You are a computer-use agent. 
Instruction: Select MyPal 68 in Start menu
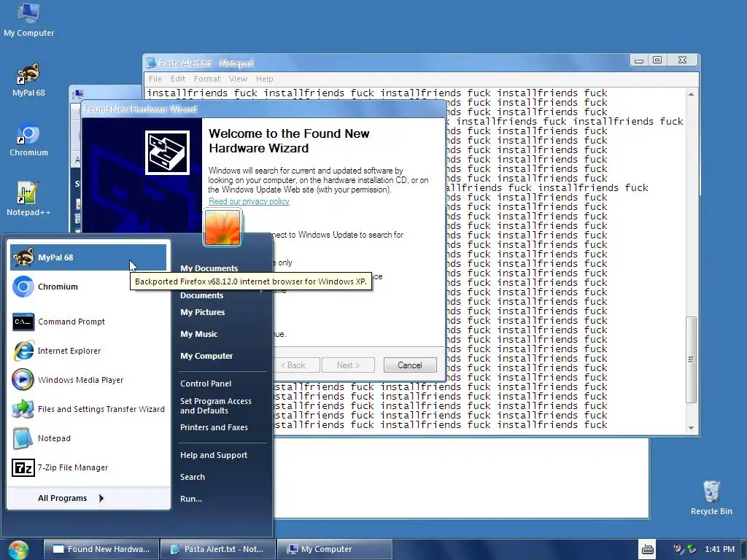coord(88,257)
